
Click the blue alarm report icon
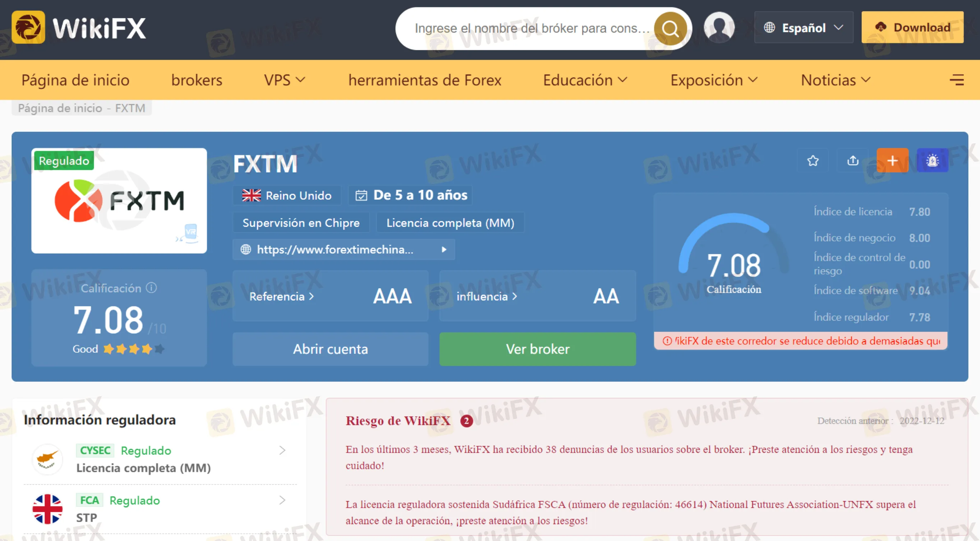pyautogui.click(x=932, y=161)
